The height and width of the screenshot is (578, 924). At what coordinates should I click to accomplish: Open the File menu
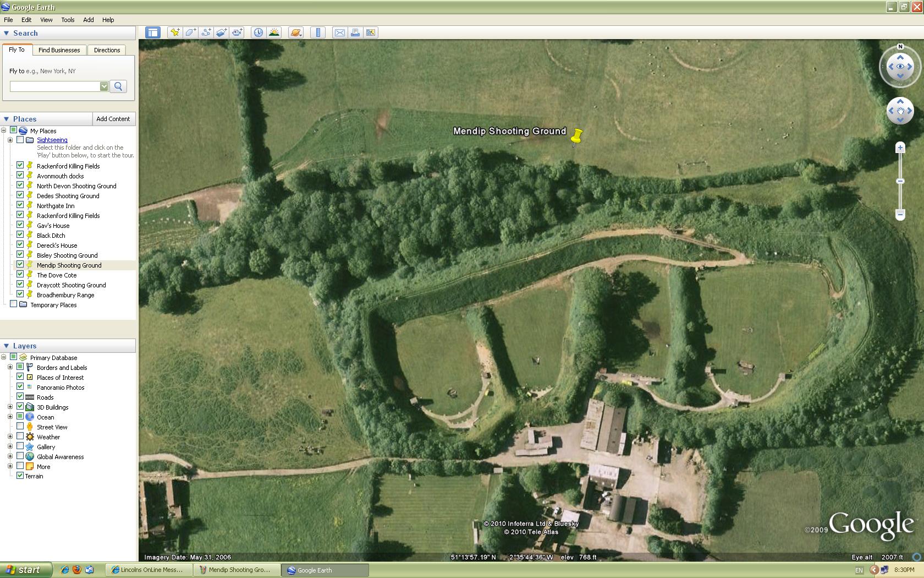click(x=8, y=20)
